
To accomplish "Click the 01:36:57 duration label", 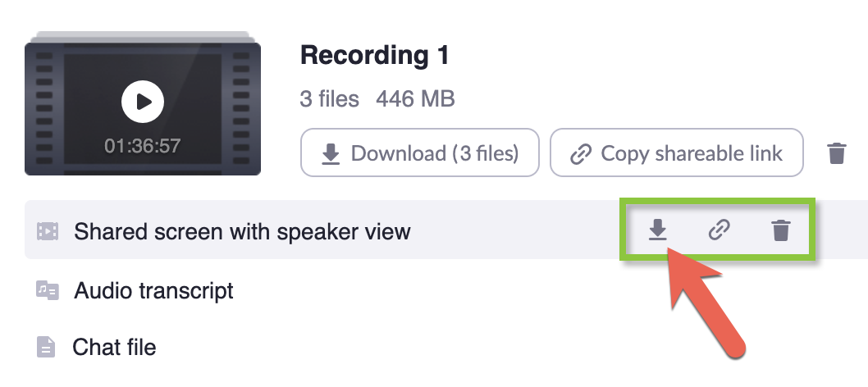I will click(143, 147).
